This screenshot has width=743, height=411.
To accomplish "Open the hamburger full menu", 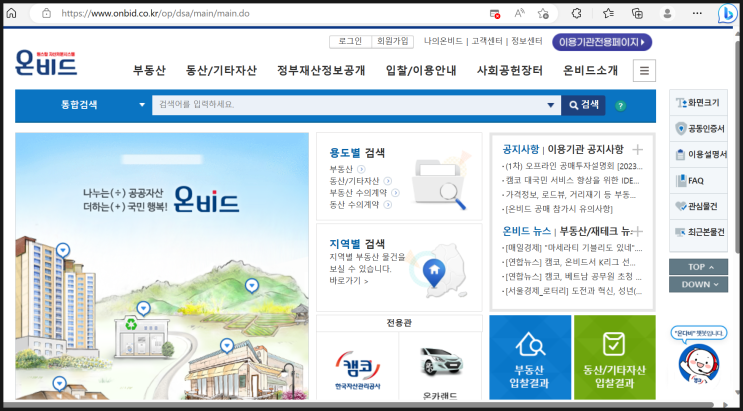I will click(644, 71).
